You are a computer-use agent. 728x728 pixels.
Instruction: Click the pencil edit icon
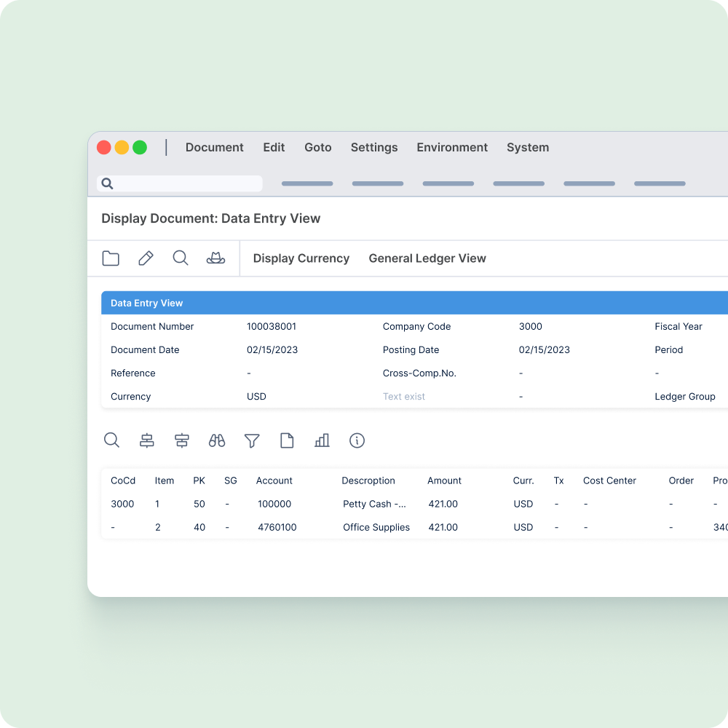click(x=146, y=258)
